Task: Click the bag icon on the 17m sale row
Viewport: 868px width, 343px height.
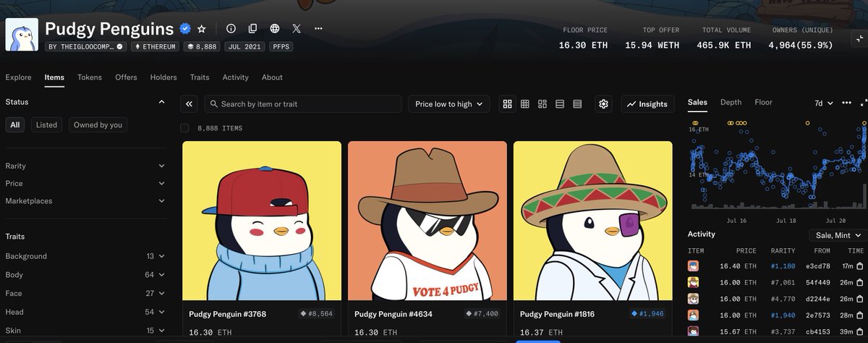Action: (x=860, y=266)
